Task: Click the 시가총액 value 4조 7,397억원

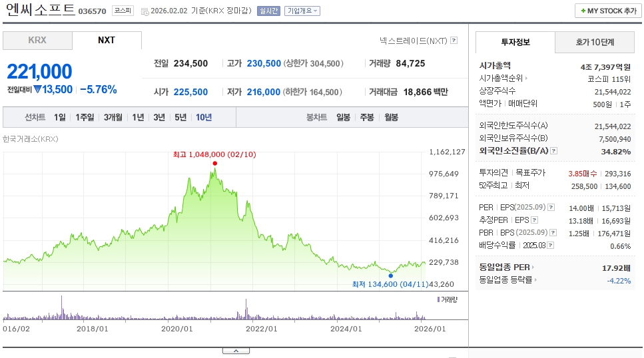Action: click(x=605, y=67)
